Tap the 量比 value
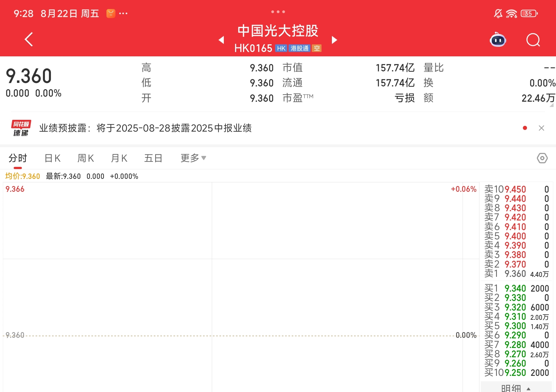Screen dimensions: 556x392 (x=549, y=68)
